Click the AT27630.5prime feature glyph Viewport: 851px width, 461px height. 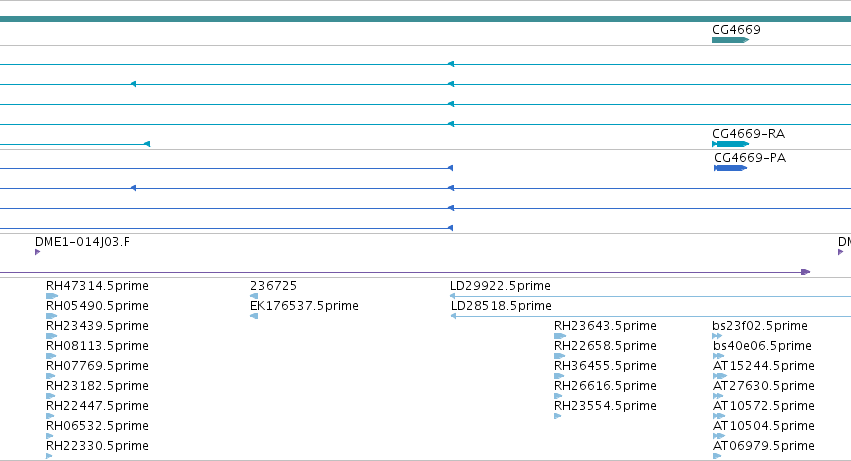(x=718, y=396)
